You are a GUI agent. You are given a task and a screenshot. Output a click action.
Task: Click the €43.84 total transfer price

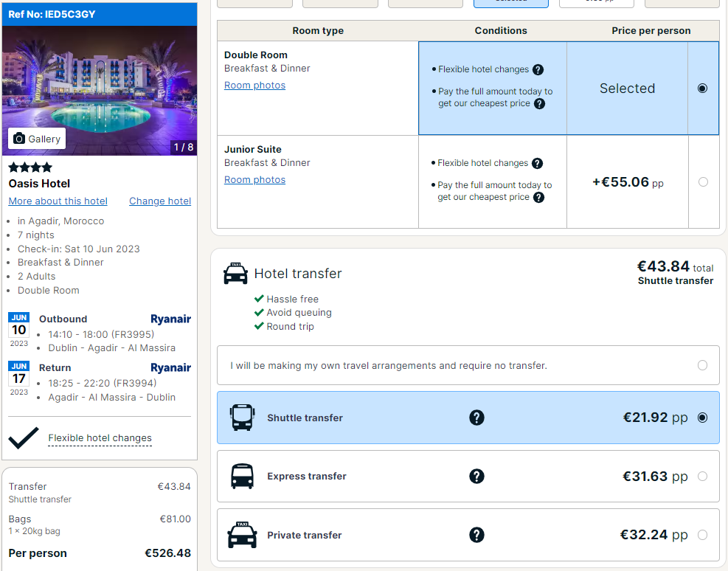675,266
